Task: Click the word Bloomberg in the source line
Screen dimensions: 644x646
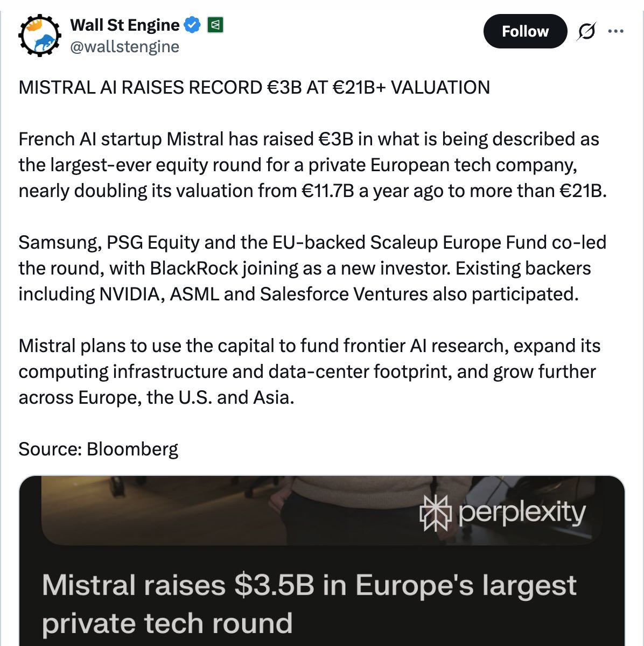Action: 132,449
